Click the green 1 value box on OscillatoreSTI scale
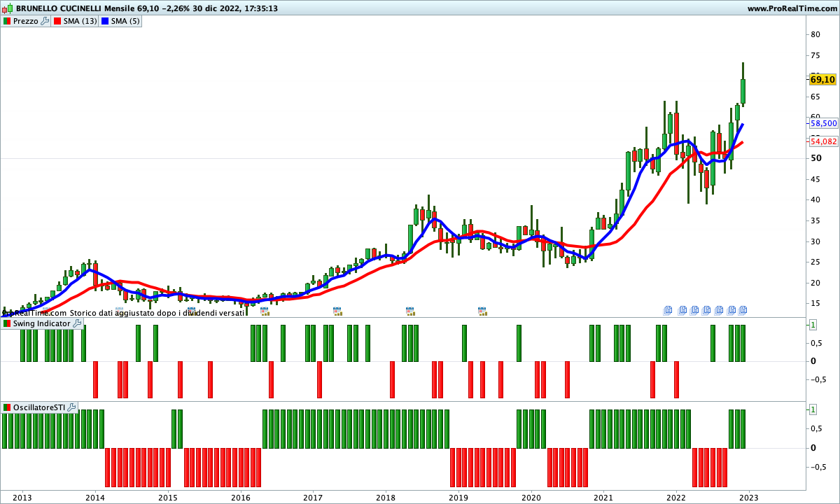Screen dimensions: 840x504 pos(813,409)
